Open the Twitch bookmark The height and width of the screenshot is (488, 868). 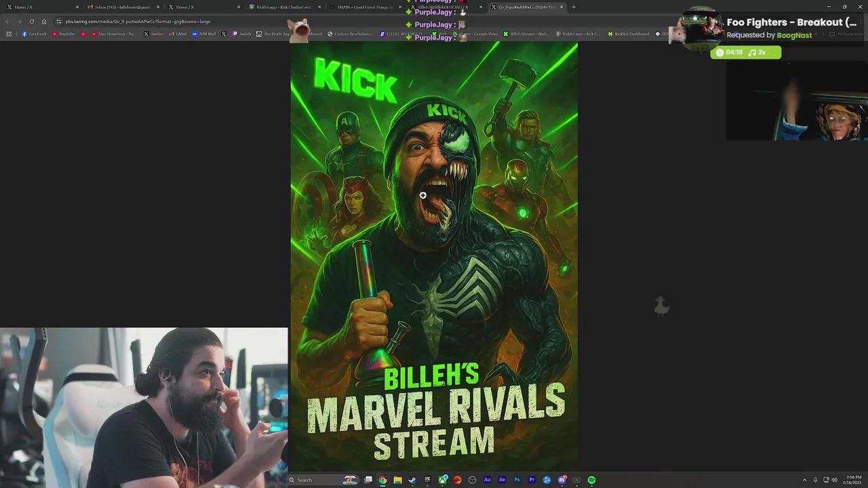point(241,34)
